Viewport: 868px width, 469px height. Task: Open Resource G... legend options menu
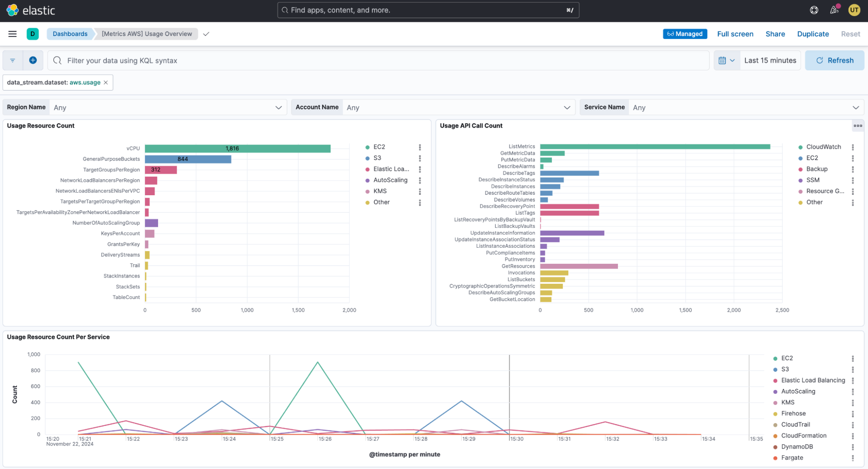(x=853, y=191)
